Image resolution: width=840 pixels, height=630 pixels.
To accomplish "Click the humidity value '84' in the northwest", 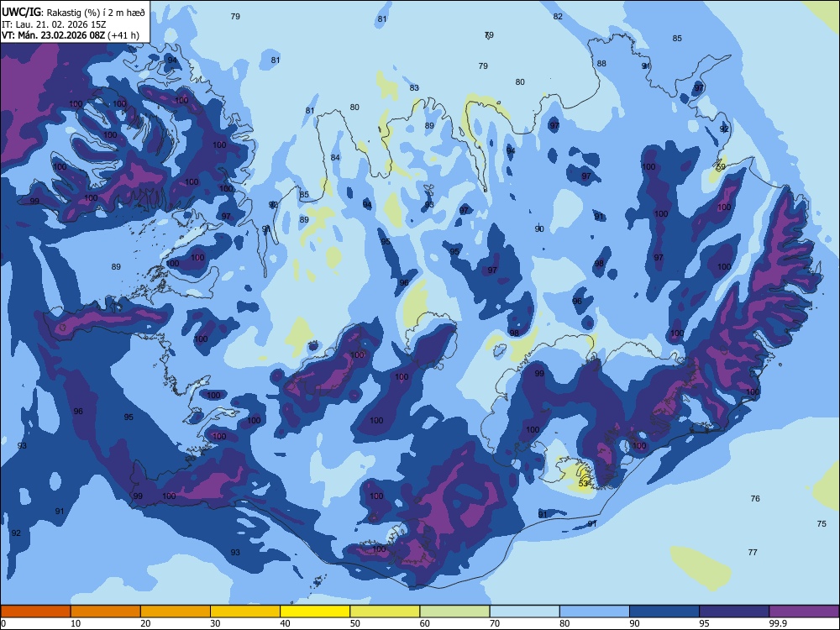I will 335,158.
